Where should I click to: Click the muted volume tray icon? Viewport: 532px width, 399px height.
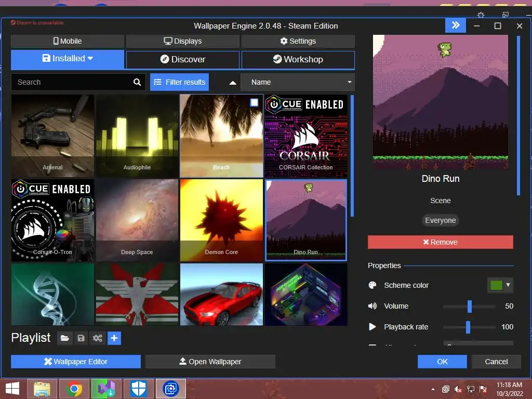458,389
